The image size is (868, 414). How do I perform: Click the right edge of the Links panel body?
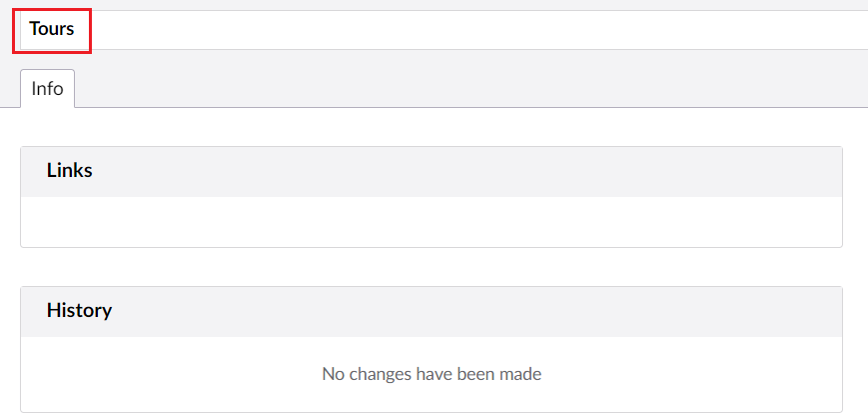[831, 221]
